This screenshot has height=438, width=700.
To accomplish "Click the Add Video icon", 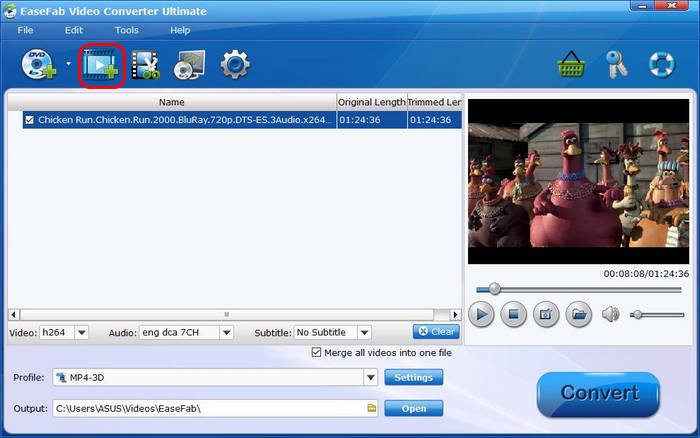I will (x=101, y=66).
